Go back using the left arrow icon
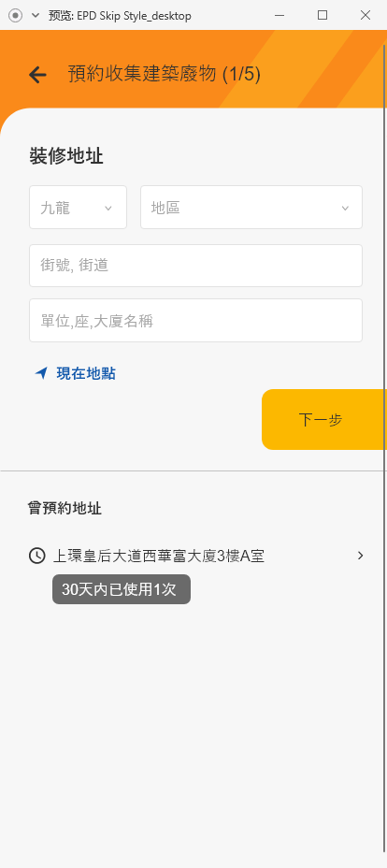The image size is (387, 868). click(37, 74)
